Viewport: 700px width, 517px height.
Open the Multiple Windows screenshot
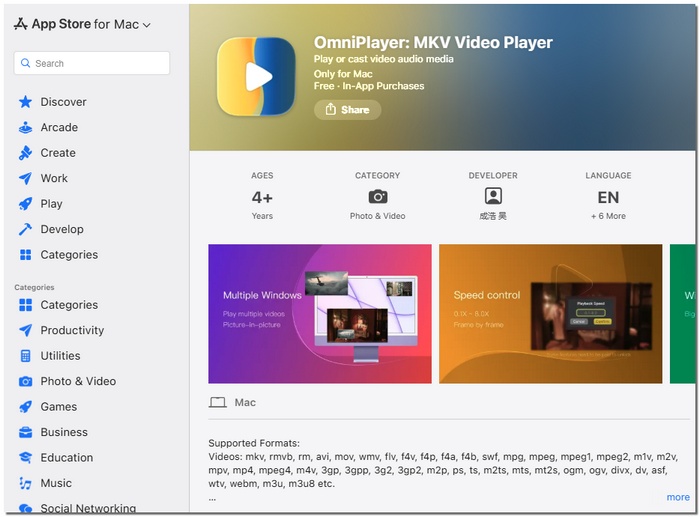coord(320,313)
